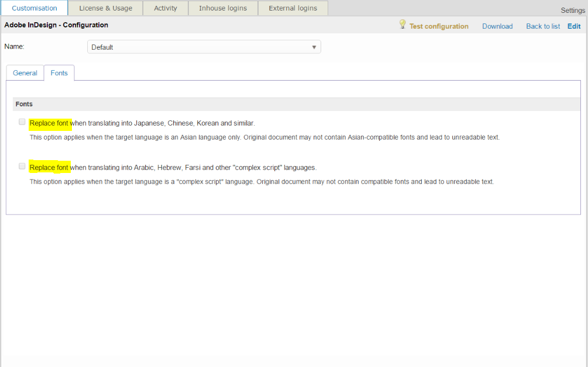Click the Settings label at top right
Screen dimensions: 588x367
click(572, 11)
